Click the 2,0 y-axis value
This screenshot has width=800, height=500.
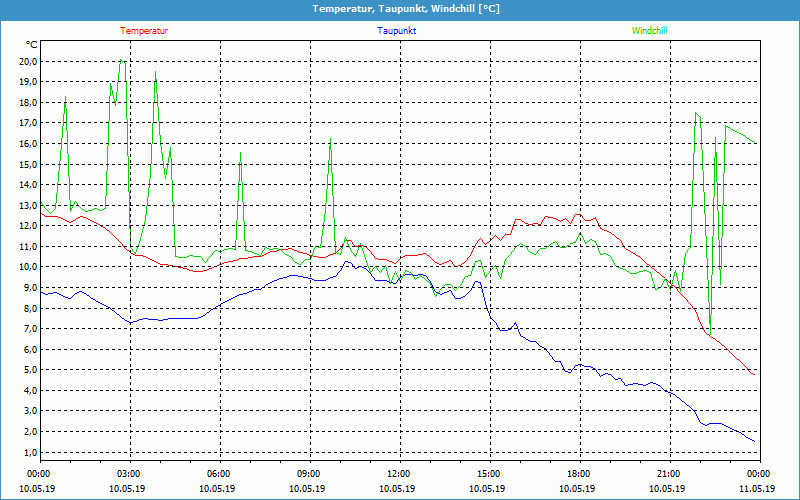(31, 432)
